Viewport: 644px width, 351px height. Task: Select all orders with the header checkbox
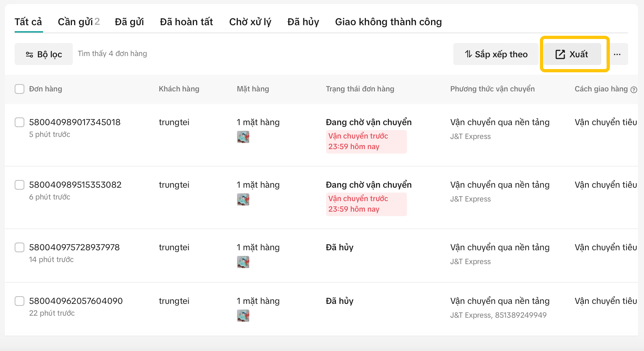pyautogui.click(x=20, y=89)
